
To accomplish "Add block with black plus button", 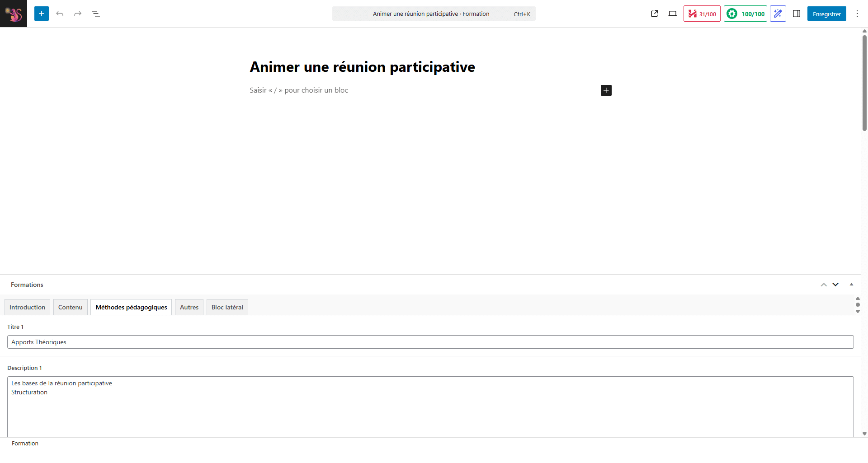I will point(606,90).
